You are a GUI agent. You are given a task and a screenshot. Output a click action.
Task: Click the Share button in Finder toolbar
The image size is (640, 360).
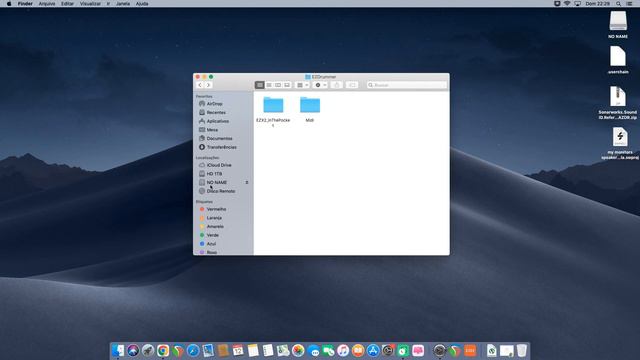point(336,85)
